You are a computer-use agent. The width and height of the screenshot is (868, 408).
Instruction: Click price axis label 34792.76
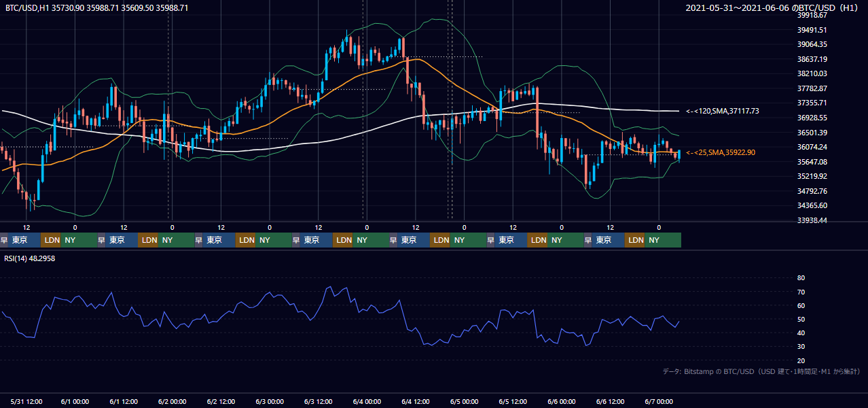coord(812,191)
